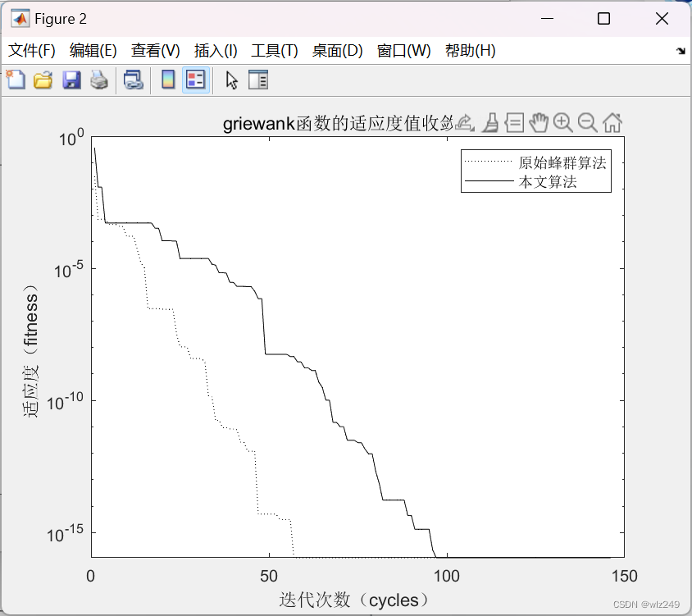Screen dimensions: 692x616
Task: Activate the Zoom In magnifier on the axes
Action: 562,123
